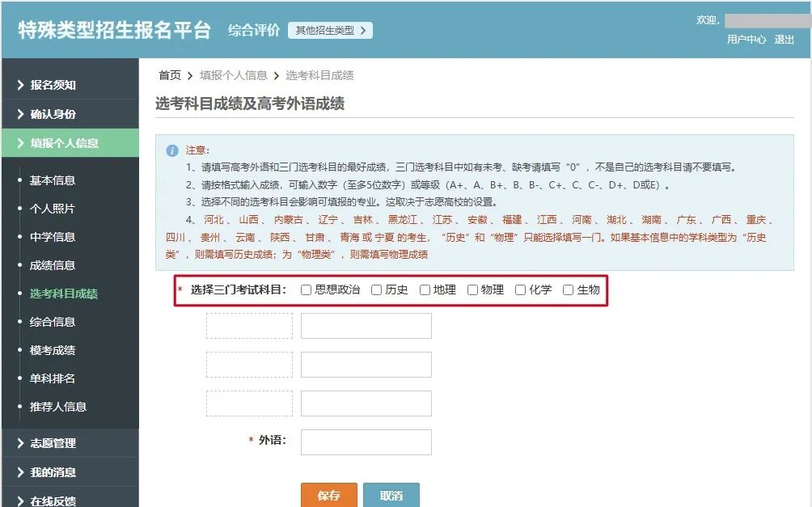Focus the second subject score field
Screen dimensions: 812x507
point(366,365)
